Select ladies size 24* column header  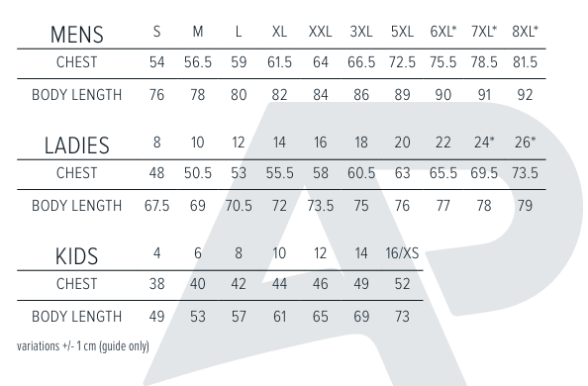pos(484,143)
